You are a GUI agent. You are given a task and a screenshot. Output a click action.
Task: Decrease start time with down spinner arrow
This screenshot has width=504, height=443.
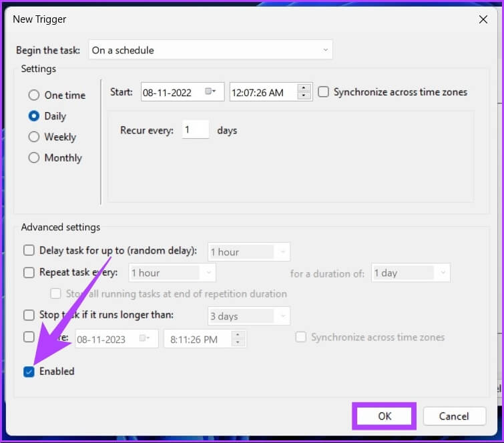click(x=304, y=95)
